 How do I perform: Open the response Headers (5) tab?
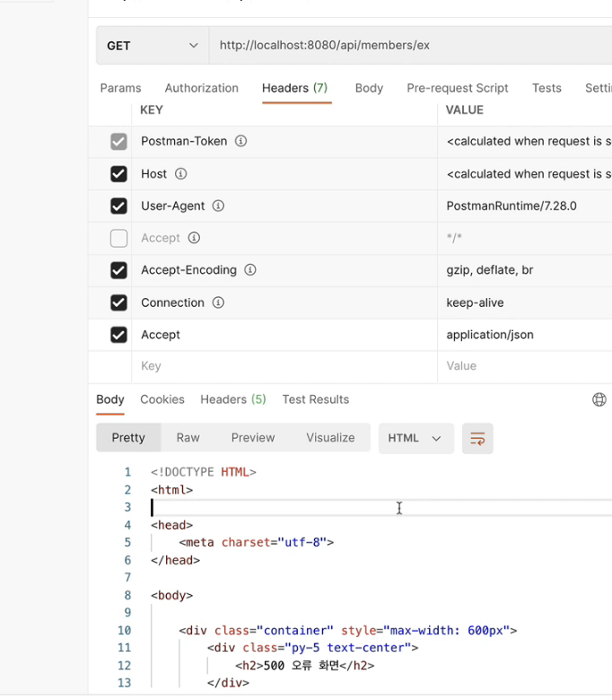[233, 399]
